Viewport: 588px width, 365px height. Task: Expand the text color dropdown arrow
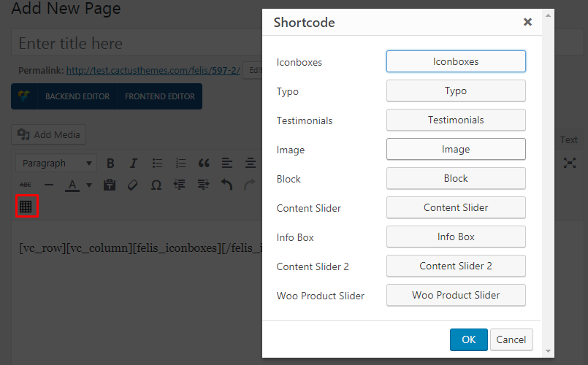(x=89, y=185)
